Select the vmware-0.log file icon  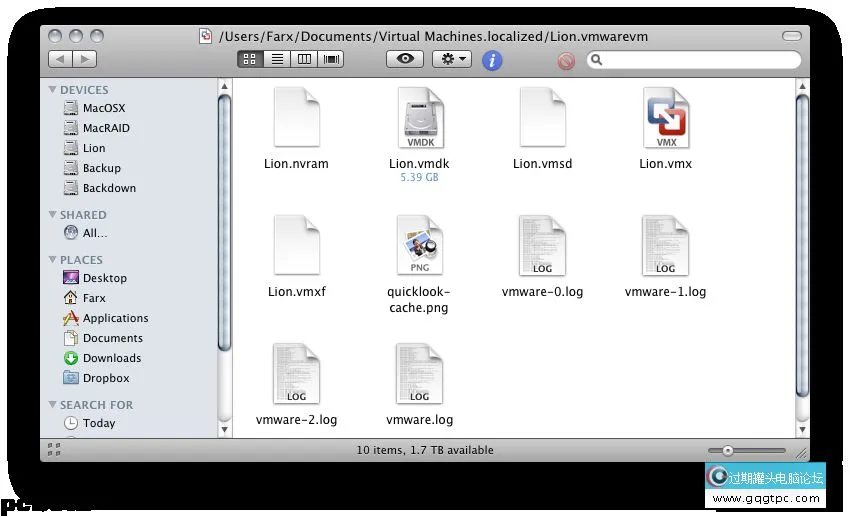(542, 246)
